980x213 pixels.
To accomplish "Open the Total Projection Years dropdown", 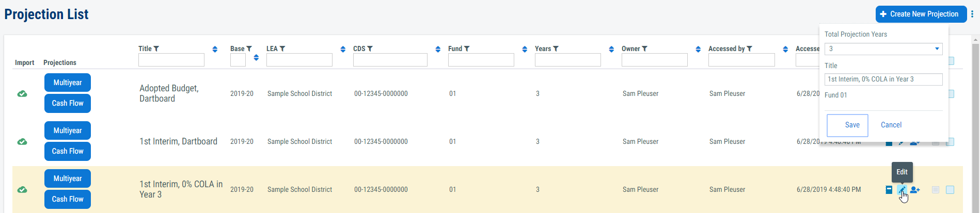I will coord(883,49).
